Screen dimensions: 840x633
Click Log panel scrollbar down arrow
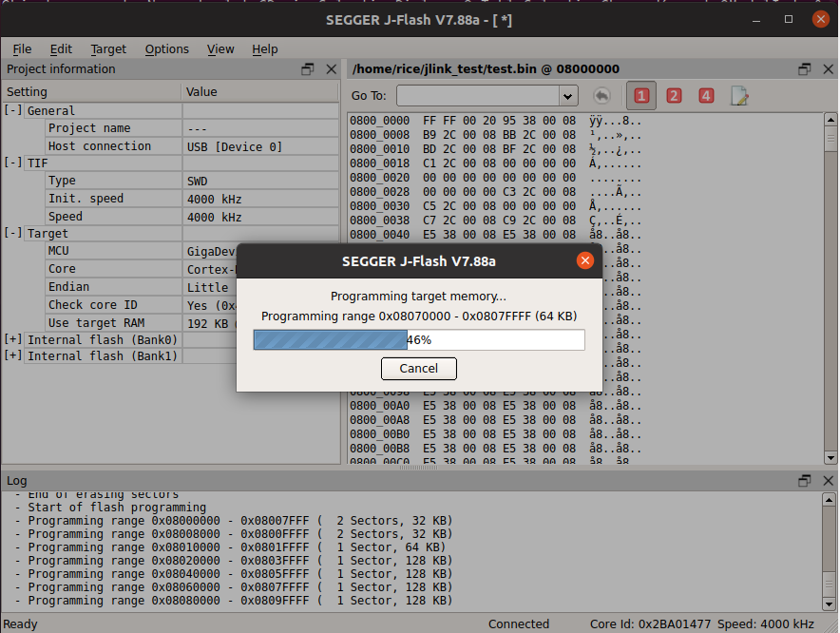(x=829, y=604)
